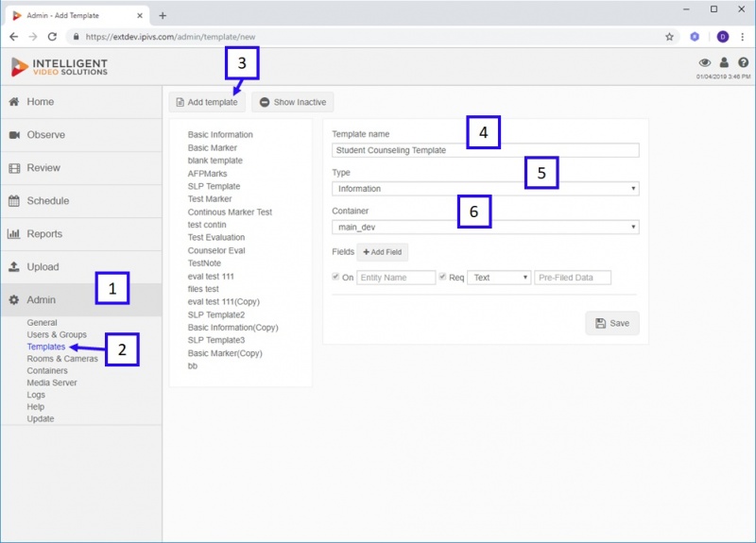Open the user profile icon in header
756x543 pixels.
pyautogui.click(x=724, y=62)
